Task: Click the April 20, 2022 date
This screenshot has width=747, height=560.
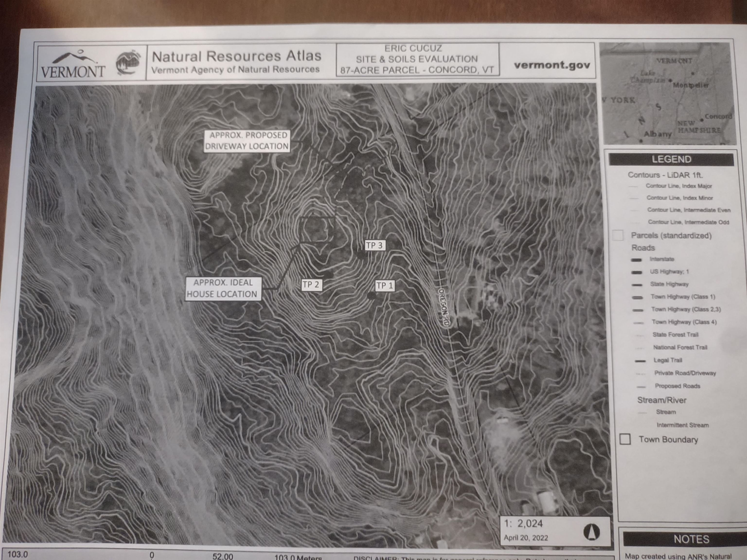Action: coord(526,537)
